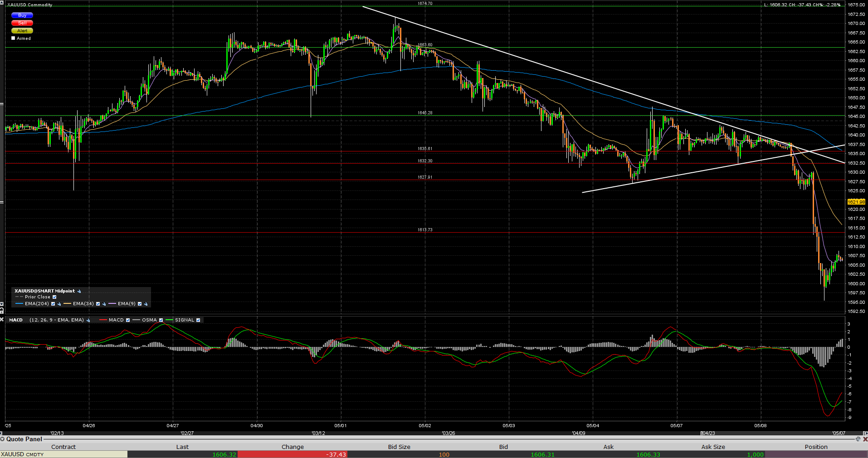Viewport: 868px width, 458px height.
Task: Click the Position column header
Action: (816, 447)
